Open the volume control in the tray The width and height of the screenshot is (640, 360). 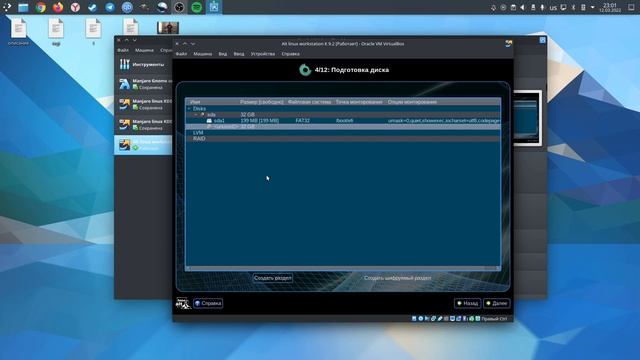tap(523, 7)
